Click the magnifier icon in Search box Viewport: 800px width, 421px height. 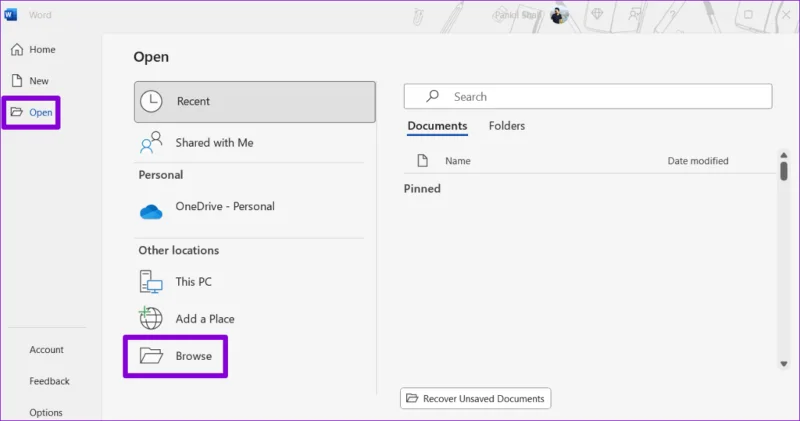coord(433,96)
